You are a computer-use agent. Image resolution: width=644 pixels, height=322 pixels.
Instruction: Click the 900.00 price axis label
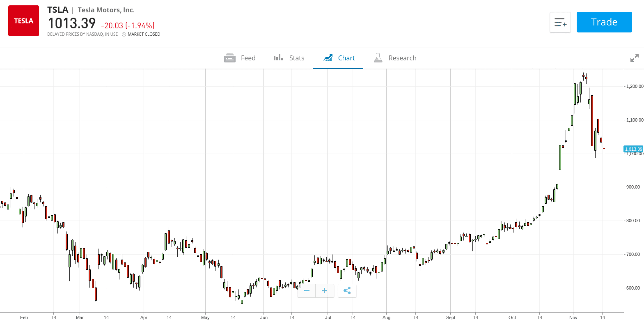pos(633,187)
